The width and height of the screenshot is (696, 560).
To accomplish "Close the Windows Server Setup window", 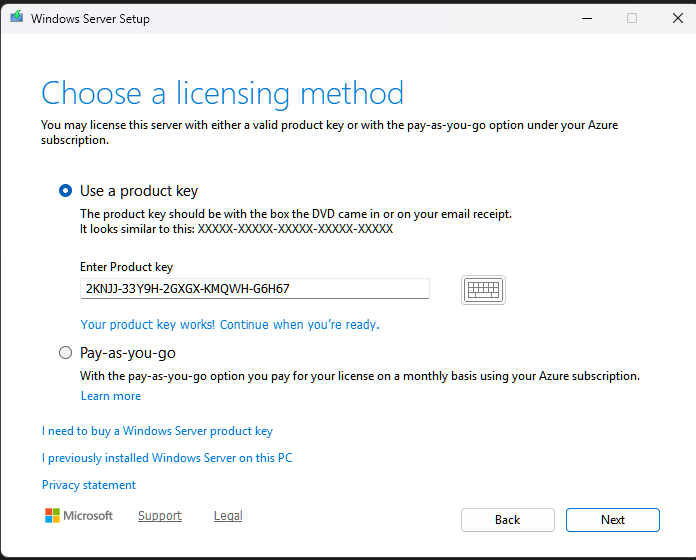I will point(678,18).
